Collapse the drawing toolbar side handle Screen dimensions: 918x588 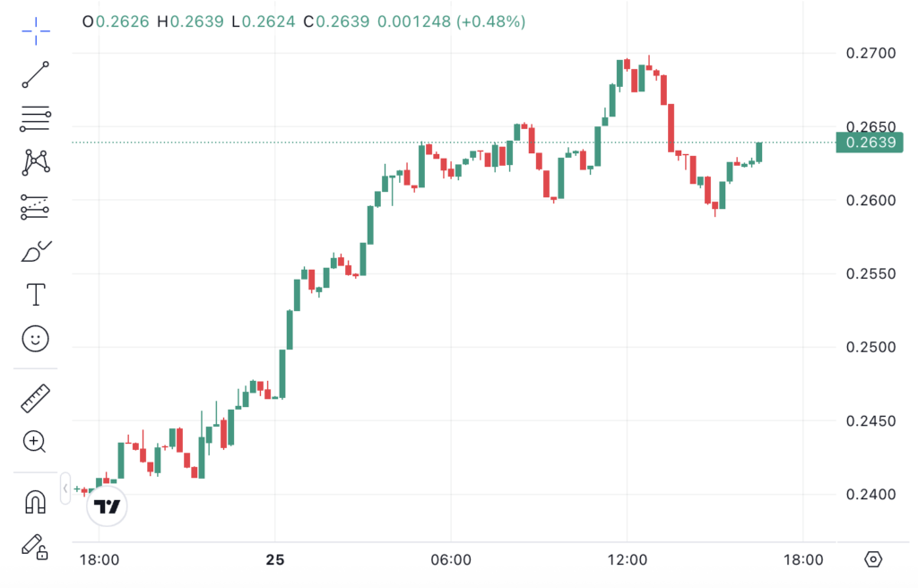65,489
